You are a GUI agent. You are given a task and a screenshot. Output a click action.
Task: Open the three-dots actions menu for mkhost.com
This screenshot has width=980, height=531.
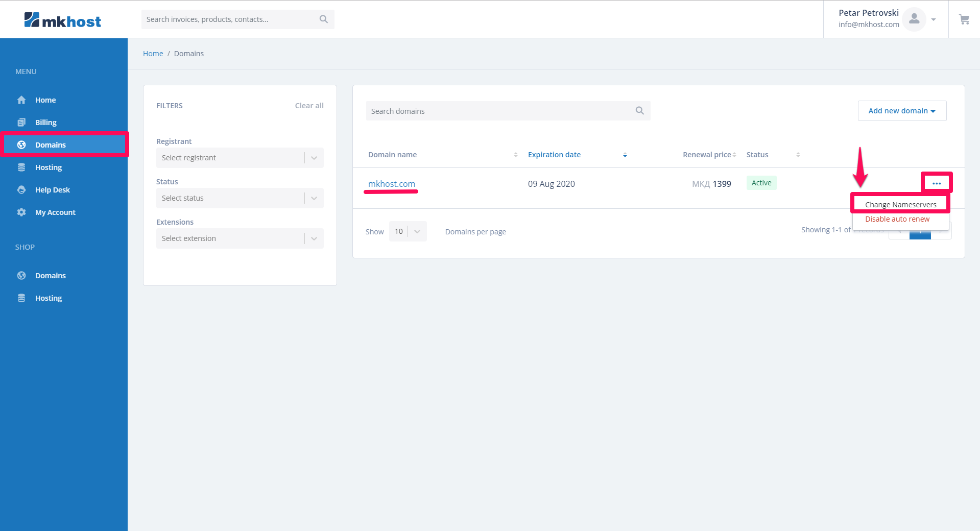pos(936,183)
